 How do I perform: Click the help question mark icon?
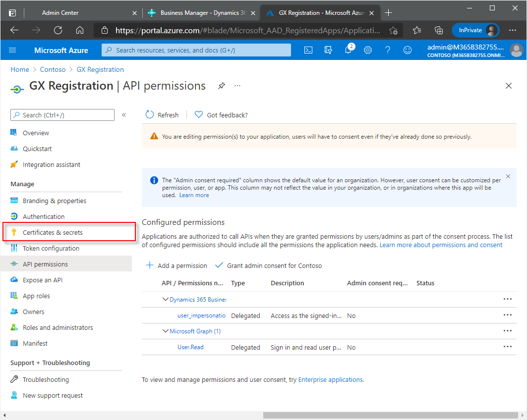coord(388,50)
